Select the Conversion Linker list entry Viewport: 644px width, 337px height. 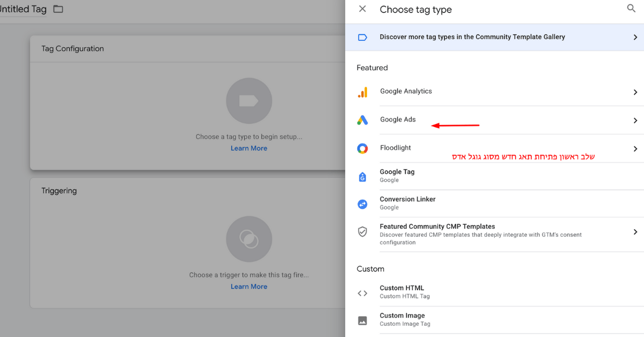[407, 203]
